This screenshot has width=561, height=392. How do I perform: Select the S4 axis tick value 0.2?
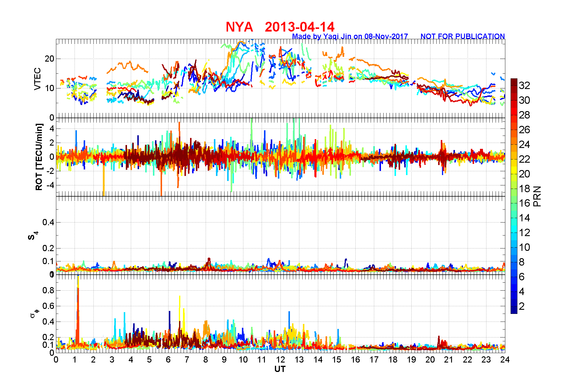pyautogui.click(x=48, y=248)
